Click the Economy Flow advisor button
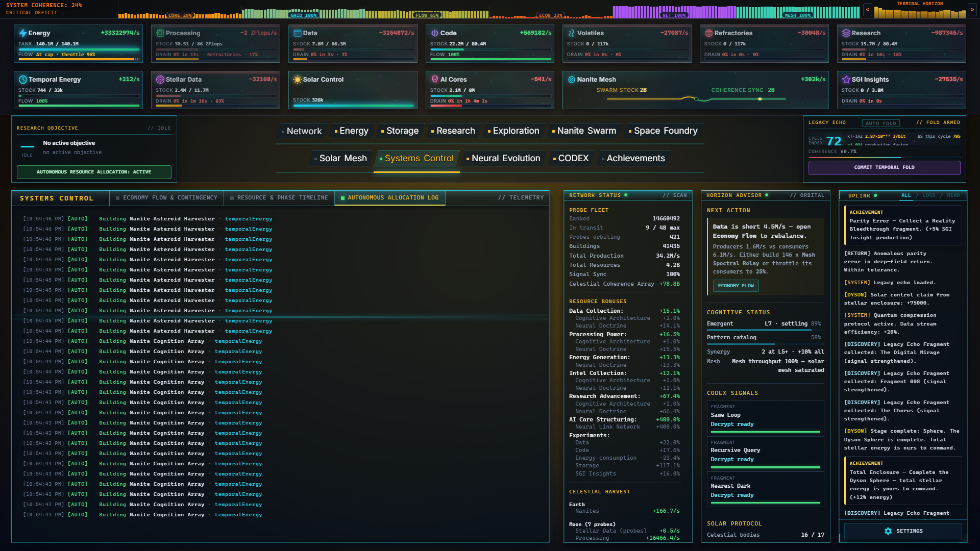Screen dimensions: 980x551 tap(736, 286)
